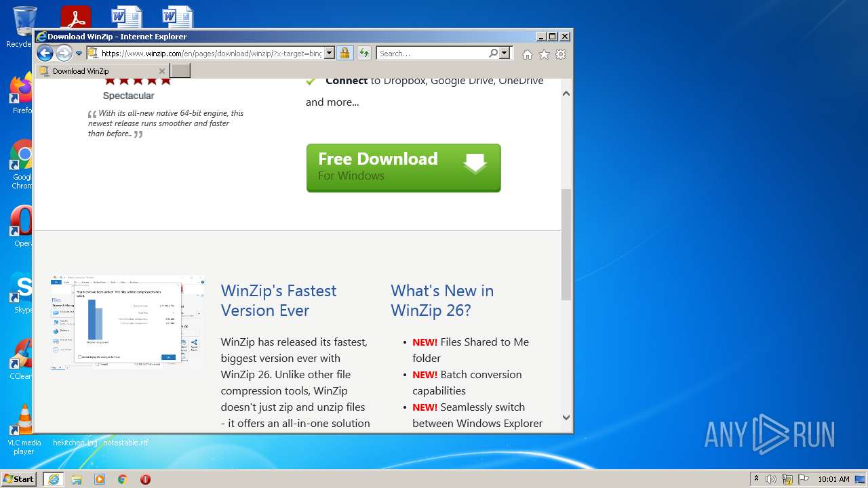The image size is (868, 488).
Task: Click the Spectacular rating text
Action: pyautogui.click(x=129, y=96)
